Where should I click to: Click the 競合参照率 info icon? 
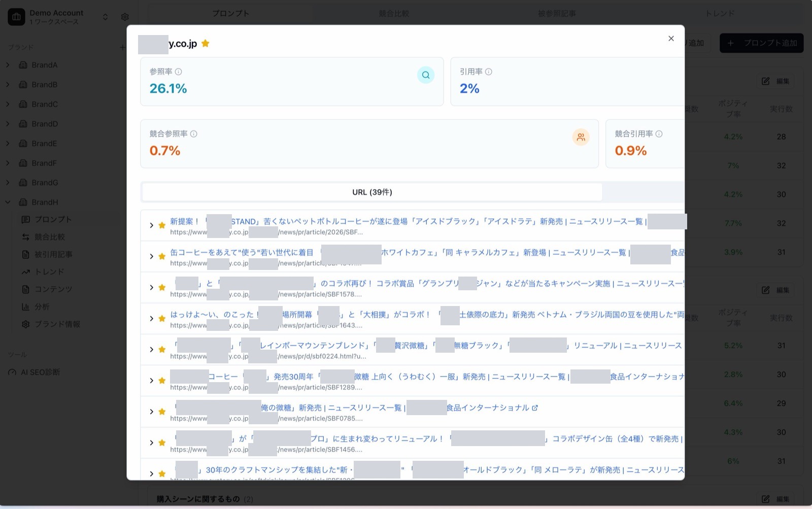coord(193,134)
